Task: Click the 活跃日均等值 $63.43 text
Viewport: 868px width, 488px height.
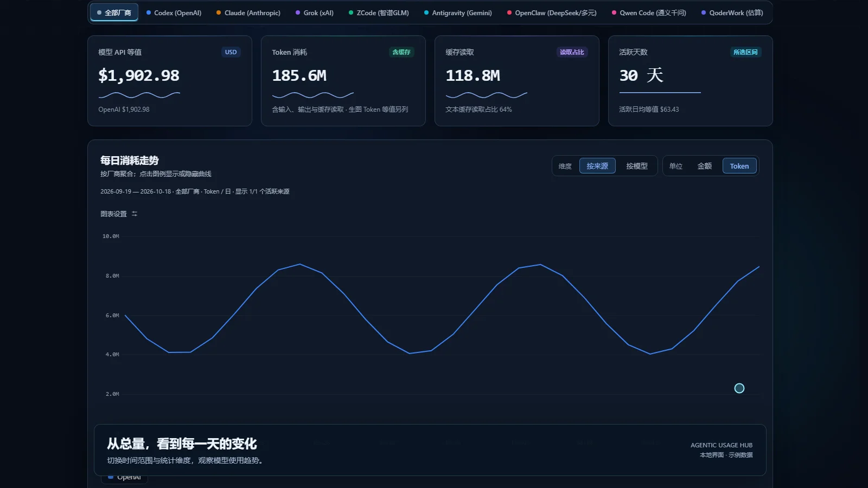Action: pos(649,110)
